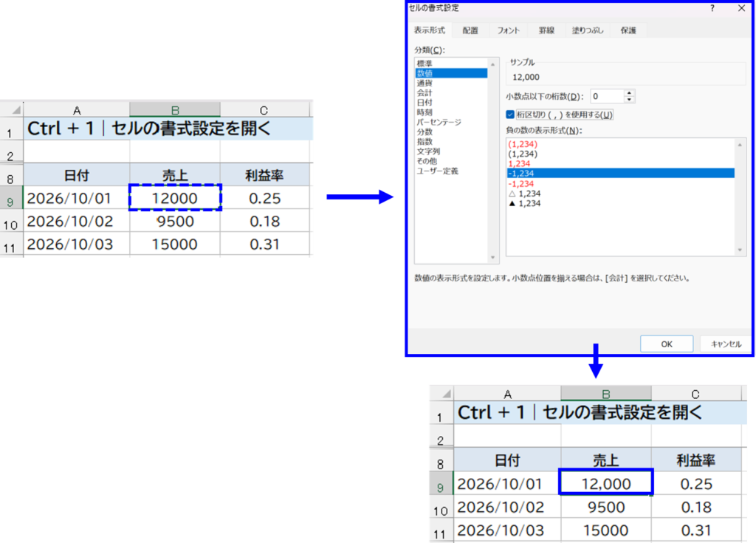The width and height of the screenshot is (756, 543).
Task: Click 利益率 header in bottom sheet
Action: point(696,460)
